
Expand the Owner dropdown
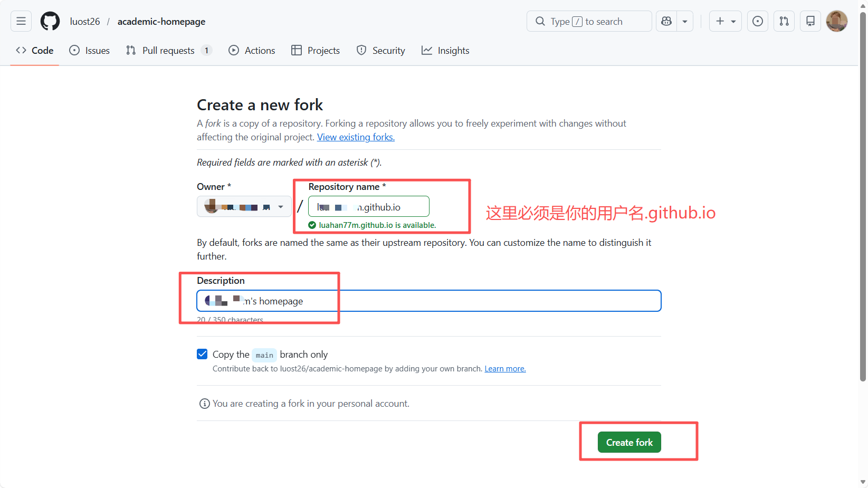[x=244, y=206]
